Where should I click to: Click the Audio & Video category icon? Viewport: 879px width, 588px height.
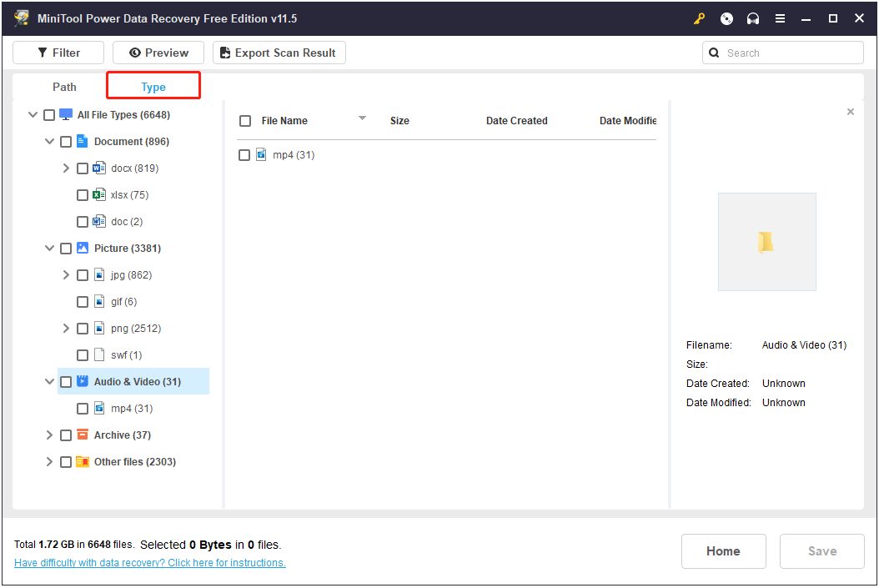point(83,381)
